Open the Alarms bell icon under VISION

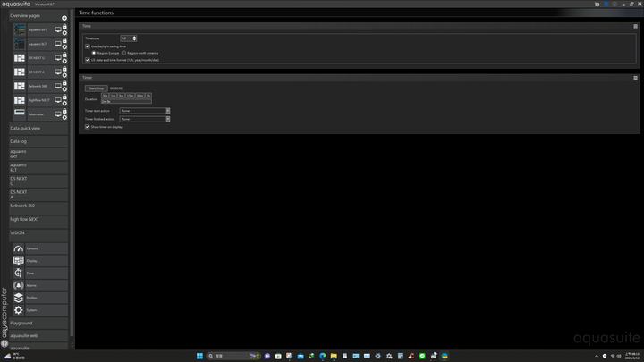(19, 285)
